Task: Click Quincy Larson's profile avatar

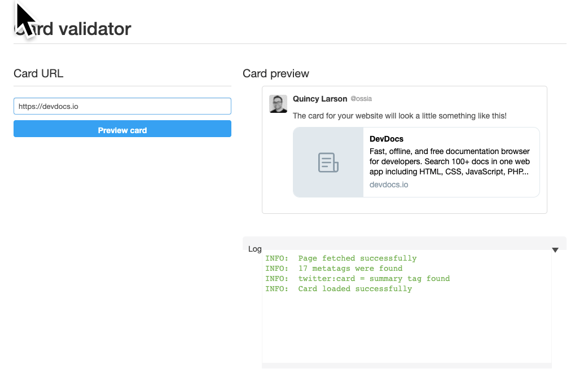Action: point(278,104)
